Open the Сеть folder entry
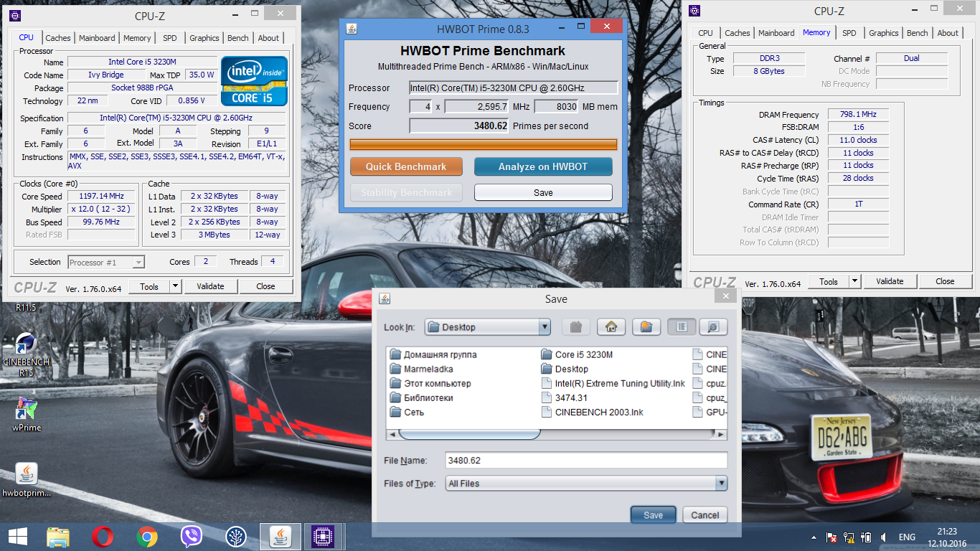Screen dimensions: 980x551 point(407,412)
